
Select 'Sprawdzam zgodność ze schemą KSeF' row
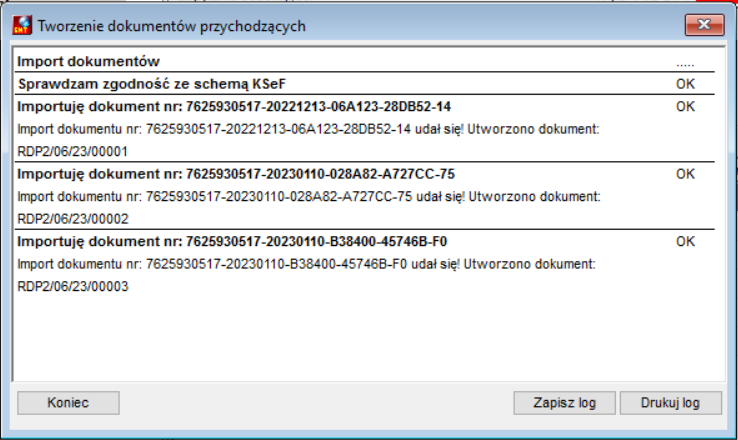[x=365, y=84]
